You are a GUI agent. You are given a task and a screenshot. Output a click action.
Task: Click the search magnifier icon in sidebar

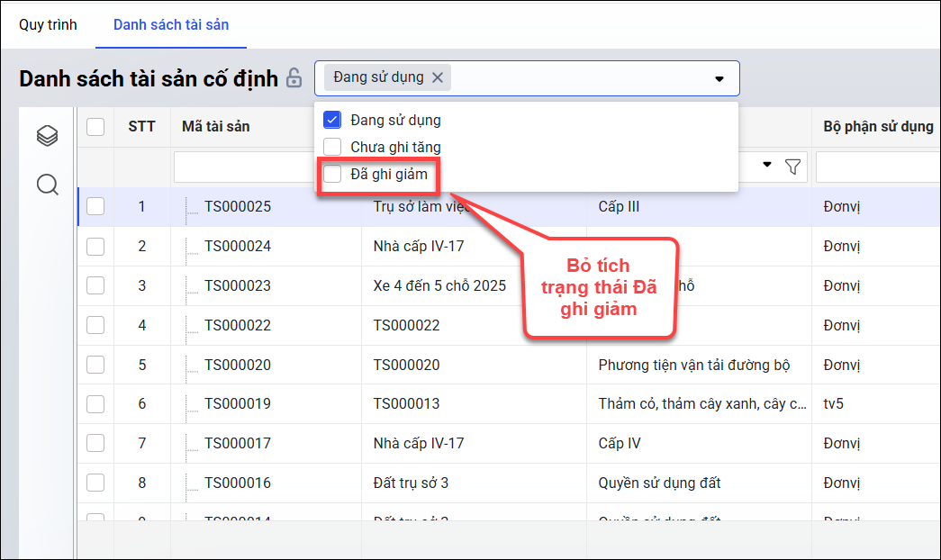click(x=48, y=185)
